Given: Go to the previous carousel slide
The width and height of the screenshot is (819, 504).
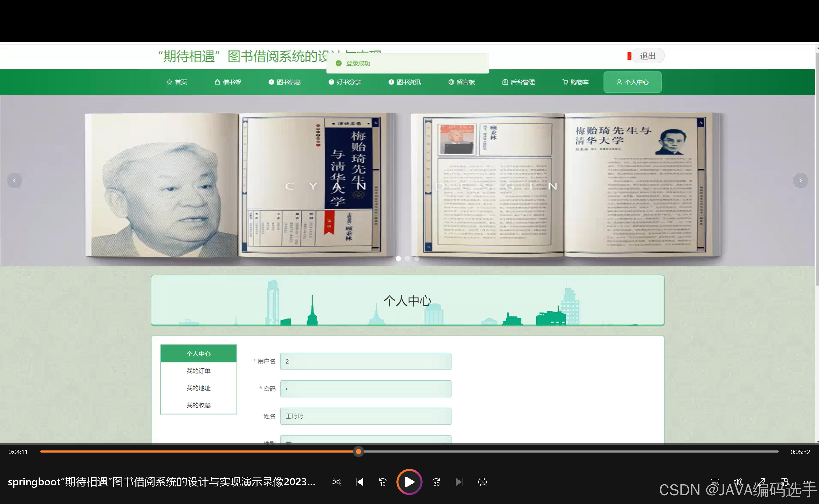Looking at the screenshot, I should click(14, 180).
